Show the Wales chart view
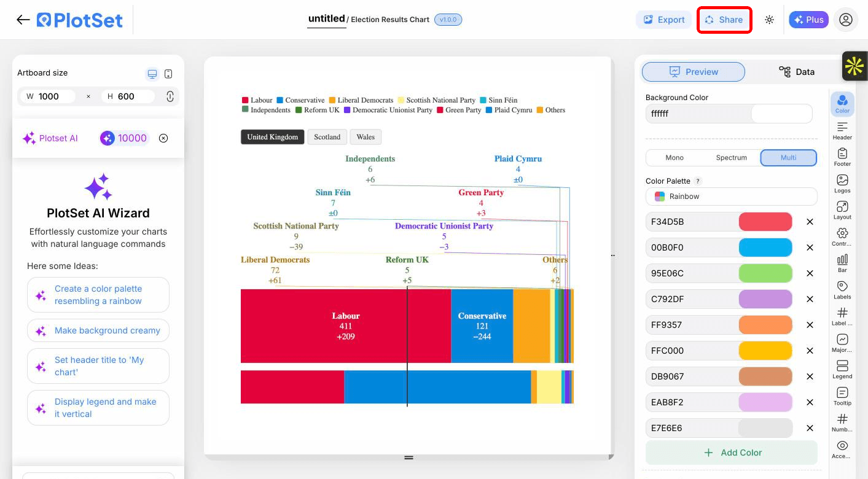 pyautogui.click(x=366, y=137)
